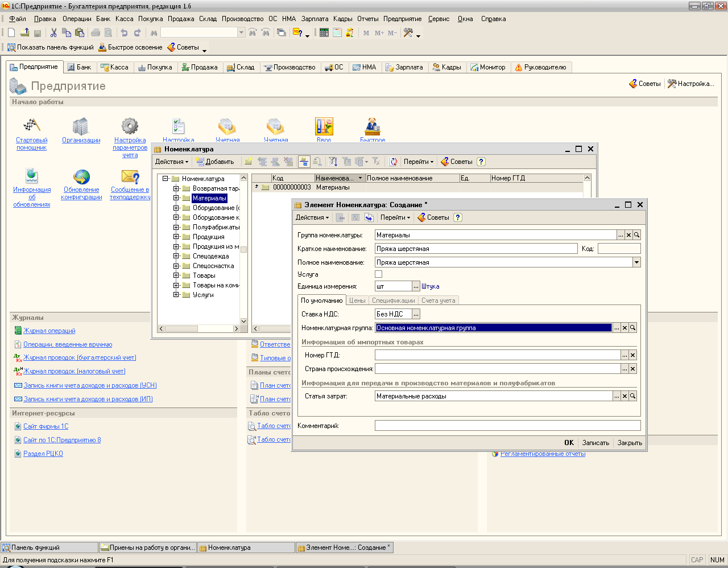
Task: Click the filter icon in Номенклатура toolbar
Action: 333,162
